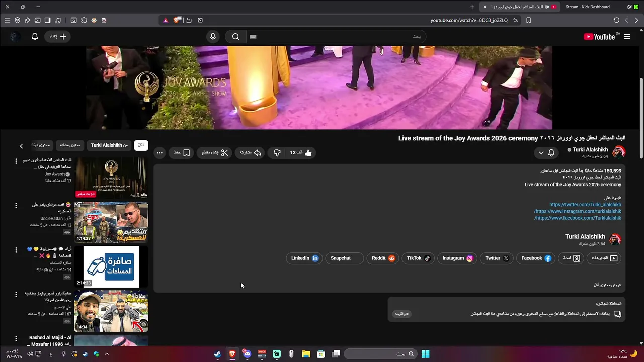Click the Clip scissors button

click(215, 153)
